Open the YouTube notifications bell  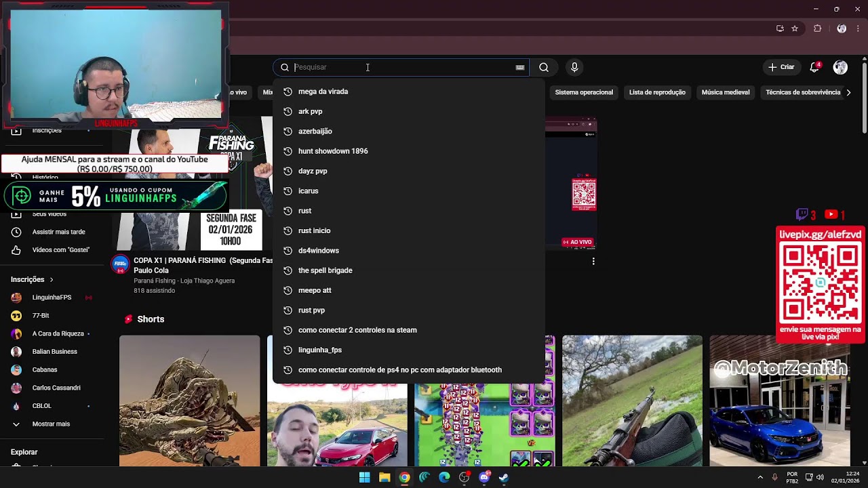point(814,67)
